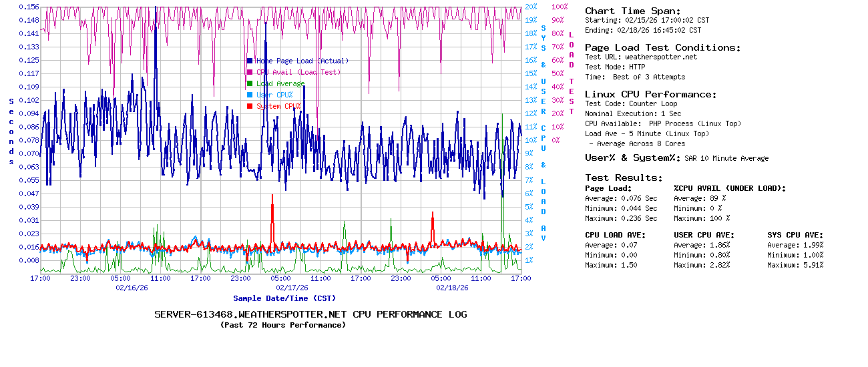Click the magenta CPU Avail legend swatch

pos(250,72)
